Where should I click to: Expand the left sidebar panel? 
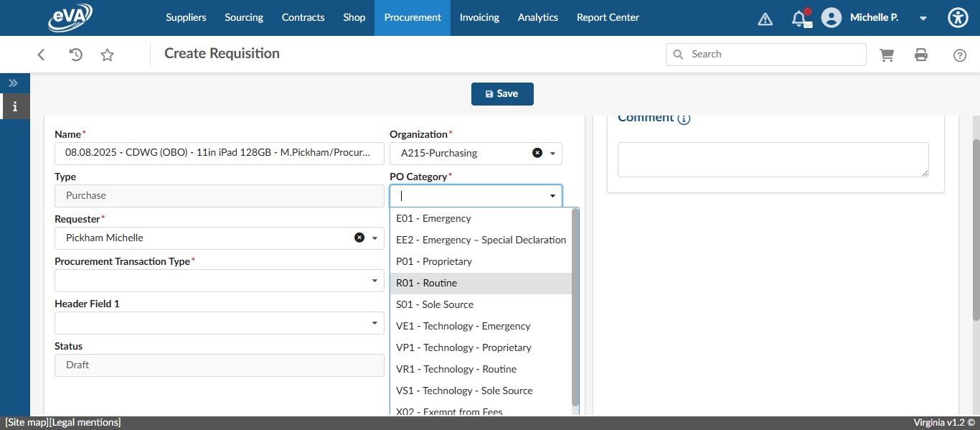13,83
